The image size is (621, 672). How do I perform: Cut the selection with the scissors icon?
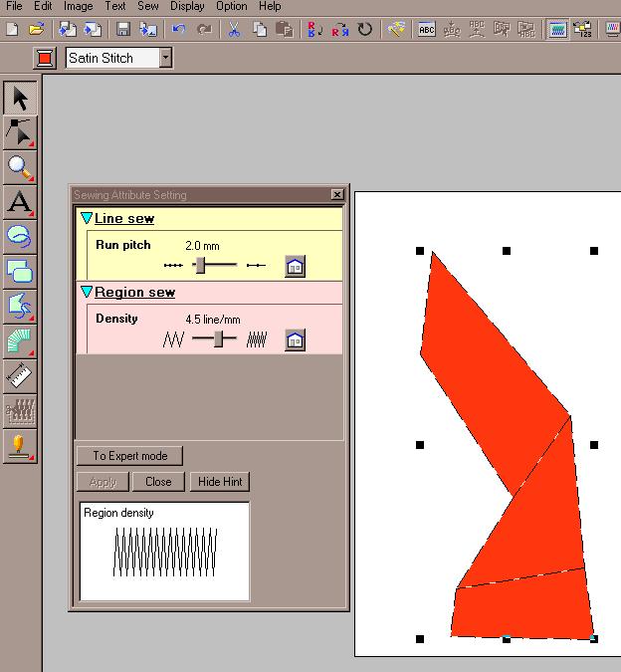[x=234, y=30]
